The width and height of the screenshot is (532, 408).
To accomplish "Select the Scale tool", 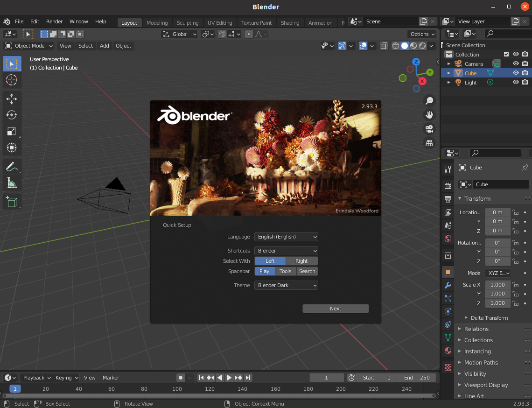I will (12, 131).
